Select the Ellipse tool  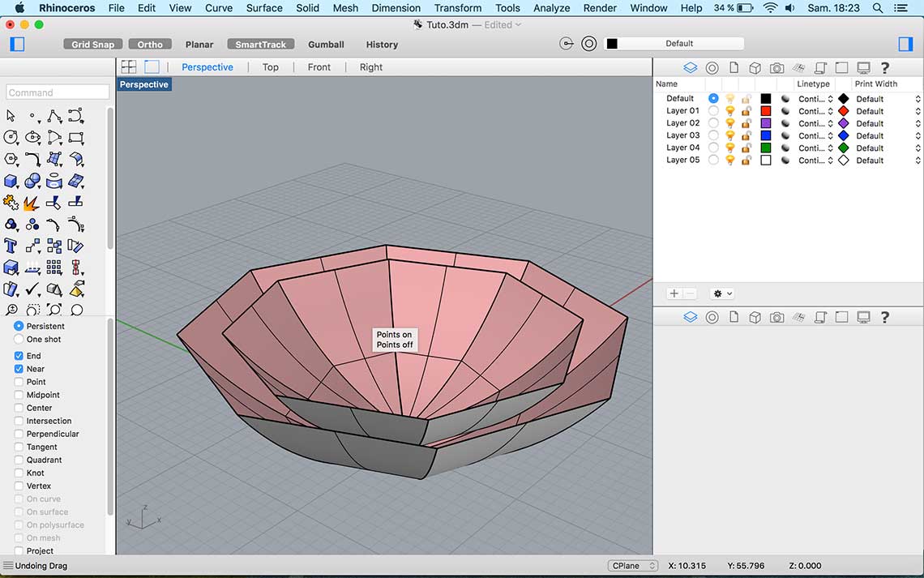32,138
